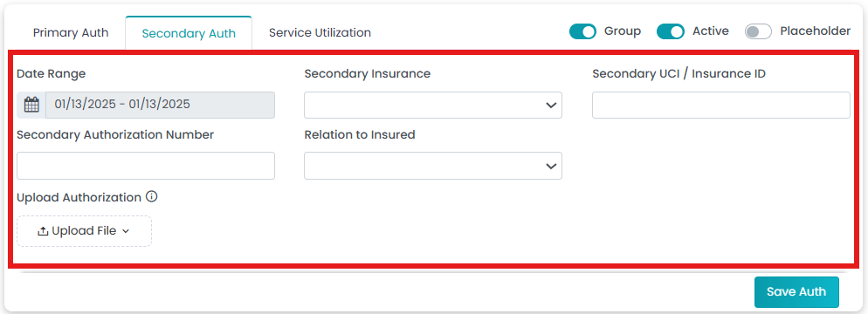This screenshot has width=868, height=314.
Task: Click the info icon next to Upload Authorization
Action: 152,196
